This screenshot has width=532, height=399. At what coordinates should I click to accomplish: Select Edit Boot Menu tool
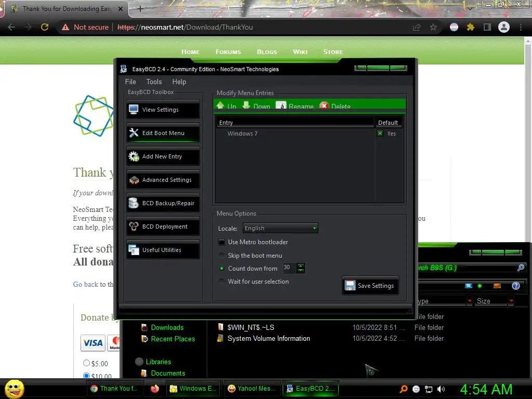pyautogui.click(x=163, y=133)
